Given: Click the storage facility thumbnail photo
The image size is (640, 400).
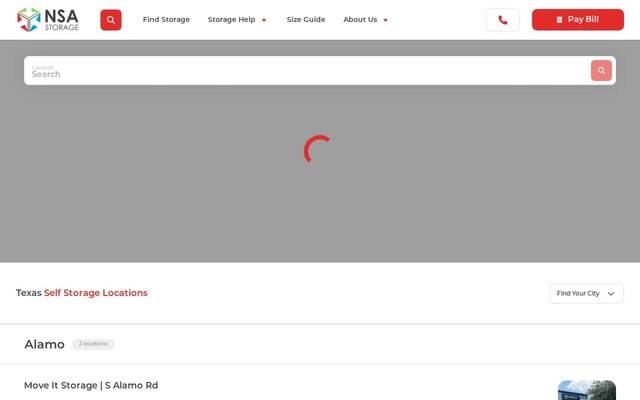Looking at the screenshot, I should coord(587,390).
